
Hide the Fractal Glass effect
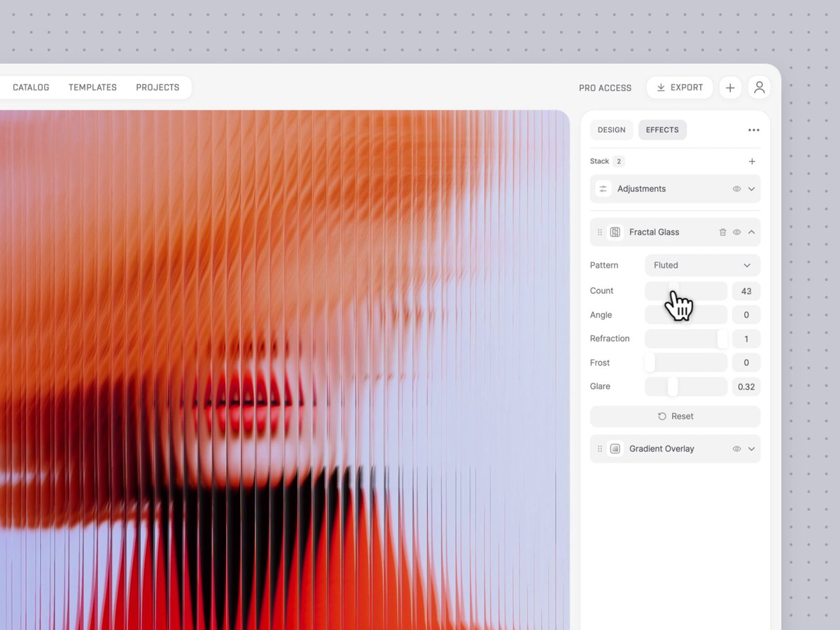(x=737, y=232)
